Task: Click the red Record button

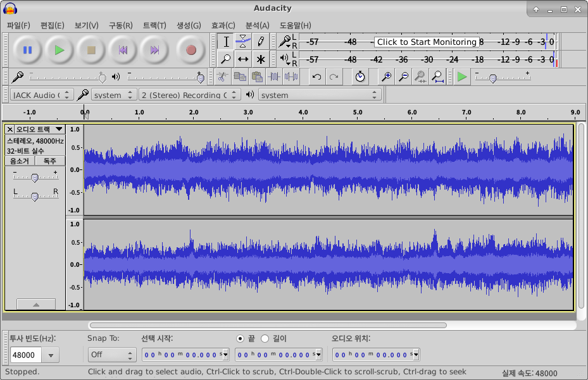Action: [191, 50]
